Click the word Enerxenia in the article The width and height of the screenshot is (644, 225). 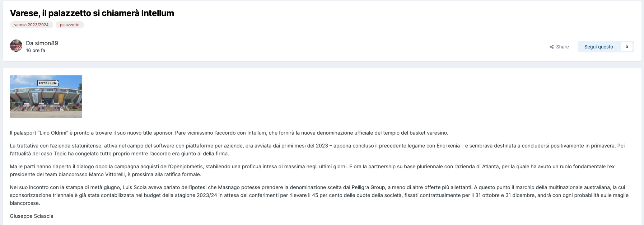click(448, 146)
